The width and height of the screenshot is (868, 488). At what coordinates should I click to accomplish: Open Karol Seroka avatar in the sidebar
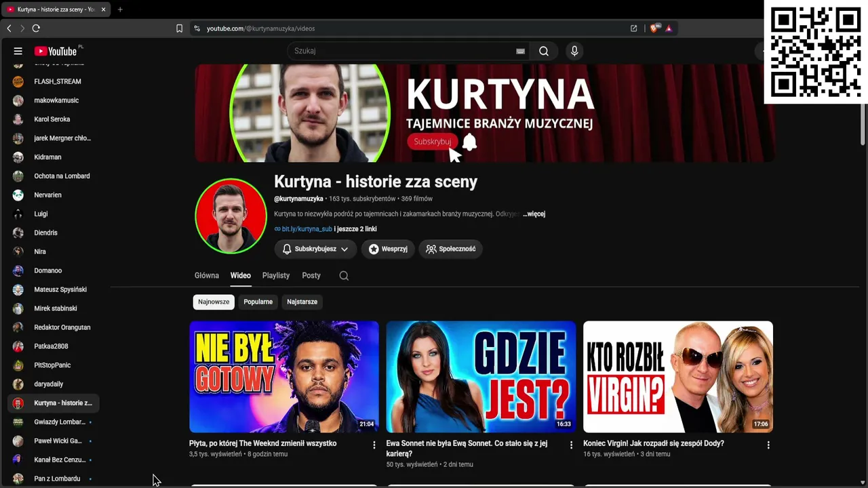[18, 119]
